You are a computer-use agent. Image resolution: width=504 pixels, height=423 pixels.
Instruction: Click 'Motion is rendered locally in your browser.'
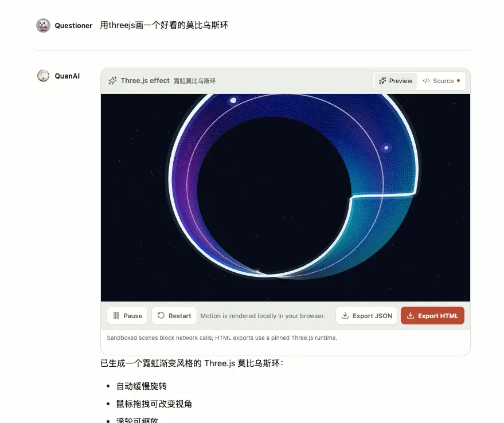click(263, 316)
